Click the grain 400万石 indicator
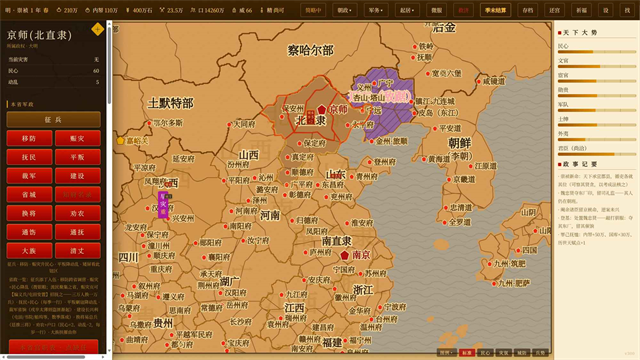Image resolution: width=640 pixels, height=360 pixels. [139, 10]
